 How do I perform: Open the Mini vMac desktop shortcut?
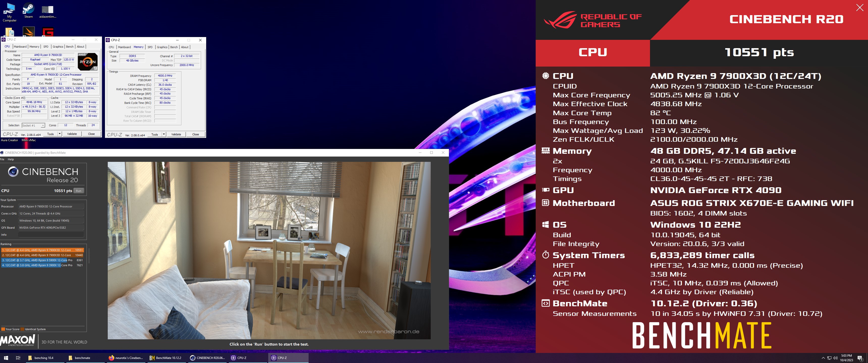(x=29, y=140)
